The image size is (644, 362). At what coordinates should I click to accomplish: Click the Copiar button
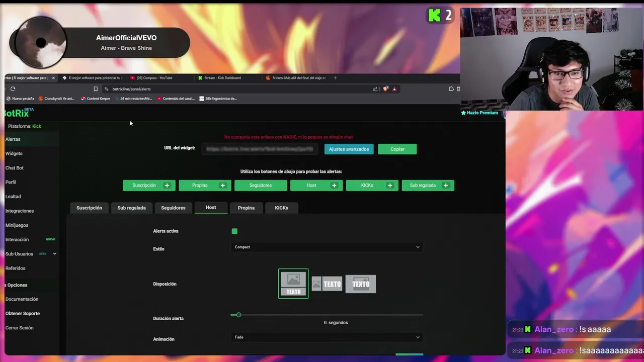point(397,149)
